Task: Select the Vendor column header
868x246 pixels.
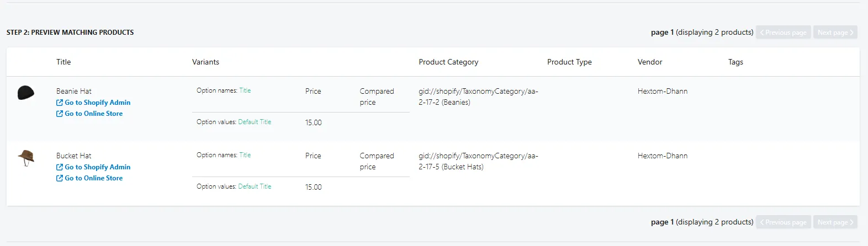Action: tap(650, 62)
